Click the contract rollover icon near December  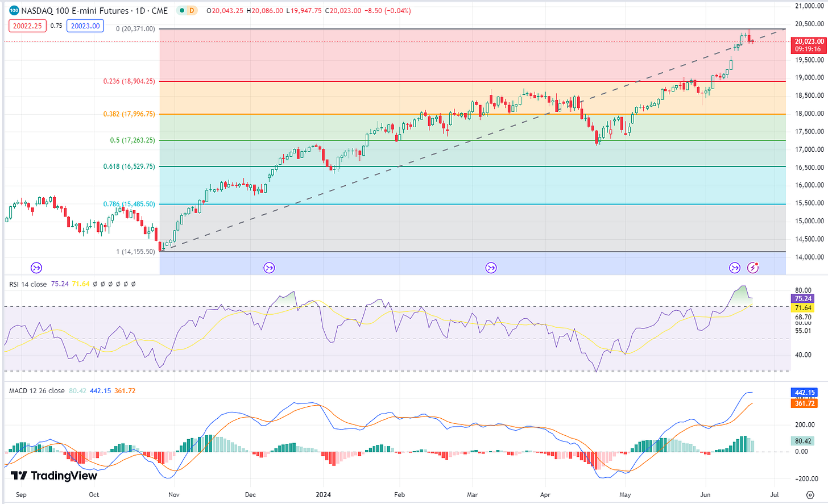coord(269,268)
